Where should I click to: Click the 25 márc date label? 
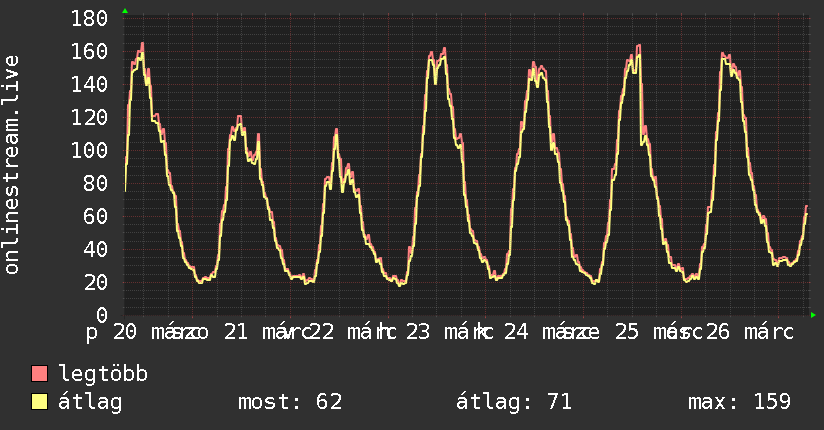pos(658,332)
